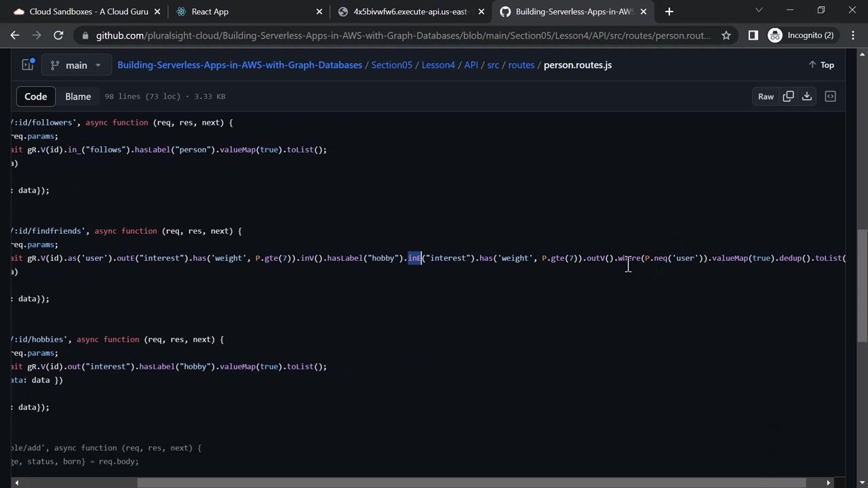The image size is (868, 488).
Task: Open the tab search chevron
Action: (x=759, y=10)
